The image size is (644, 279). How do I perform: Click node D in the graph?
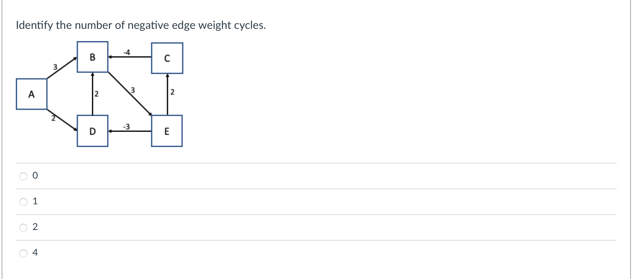point(93,131)
